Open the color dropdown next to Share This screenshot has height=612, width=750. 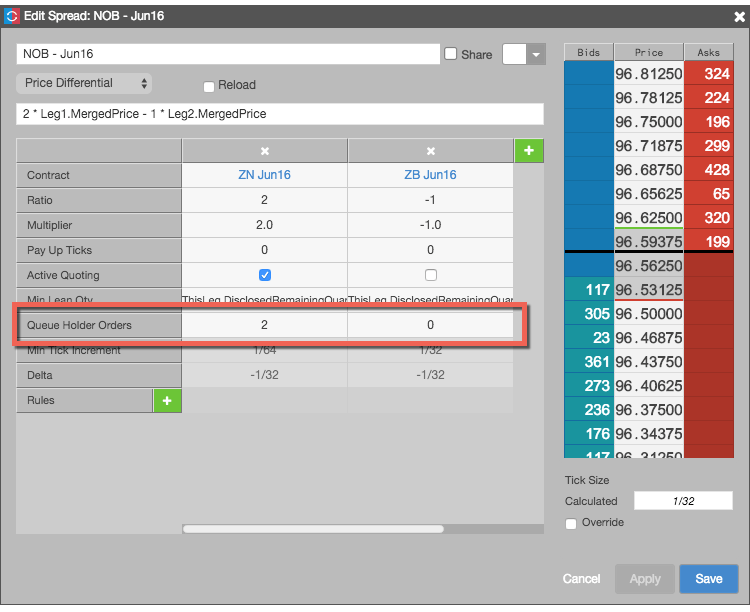pos(536,55)
